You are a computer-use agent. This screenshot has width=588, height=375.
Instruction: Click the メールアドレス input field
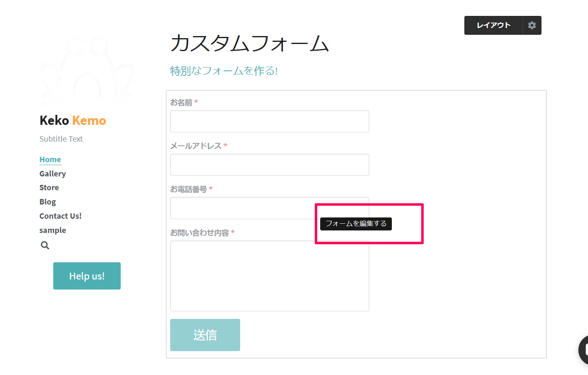(x=269, y=165)
